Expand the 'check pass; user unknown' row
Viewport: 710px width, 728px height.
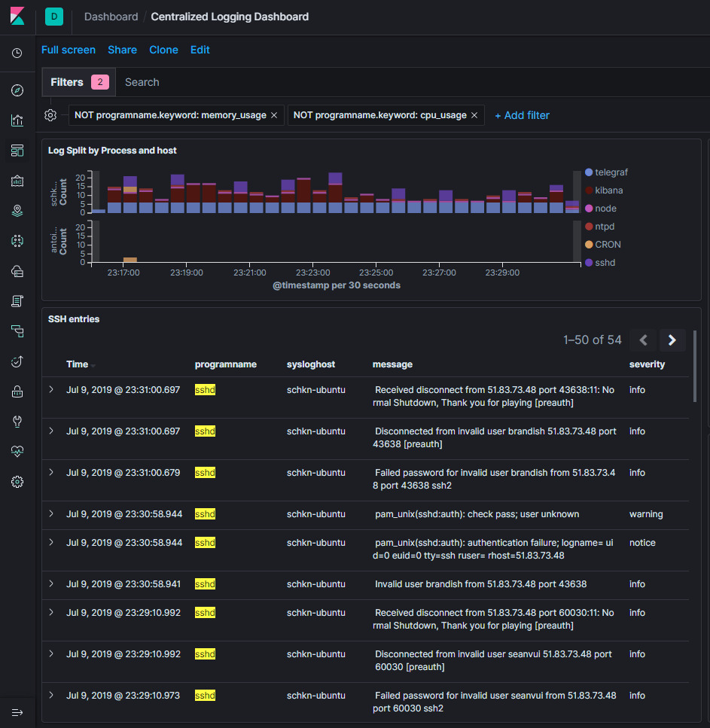tap(51, 513)
